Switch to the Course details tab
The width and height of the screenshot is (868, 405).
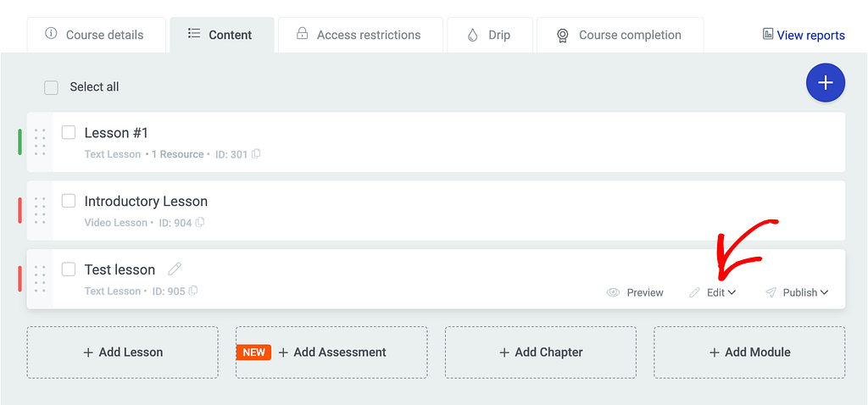click(97, 35)
